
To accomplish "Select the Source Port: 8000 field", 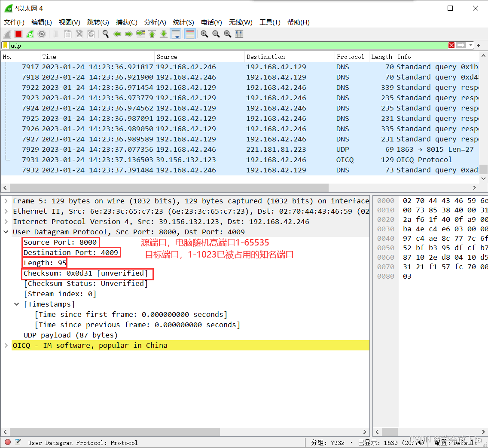I will tap(61, 242).
